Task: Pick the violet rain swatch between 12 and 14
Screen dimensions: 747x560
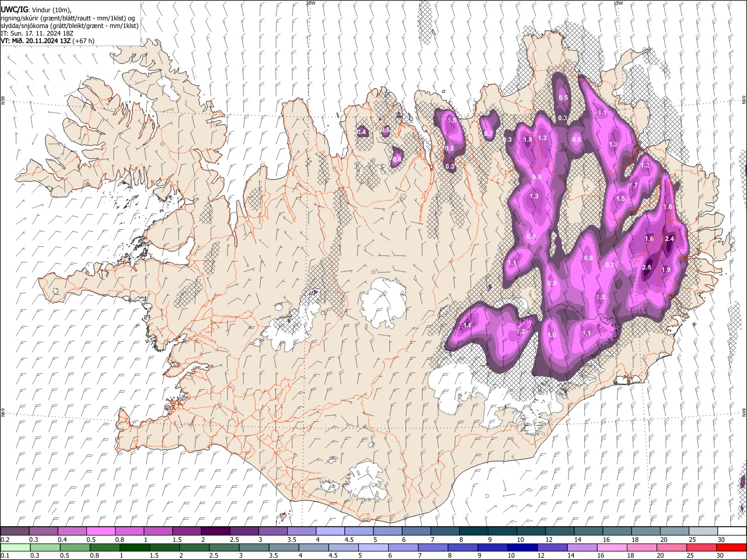Action: (552, 547)
